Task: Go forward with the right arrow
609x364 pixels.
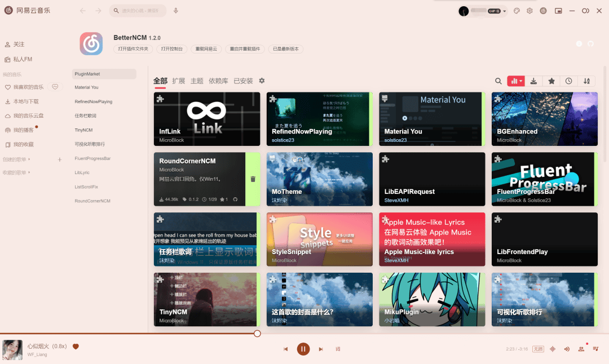Action: (x=98, y=11)
